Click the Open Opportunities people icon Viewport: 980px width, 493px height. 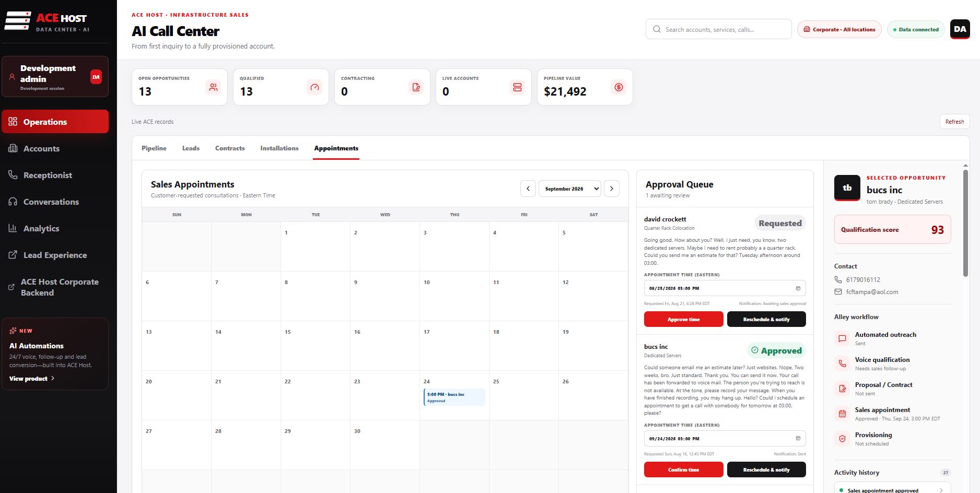coord(213,87)
